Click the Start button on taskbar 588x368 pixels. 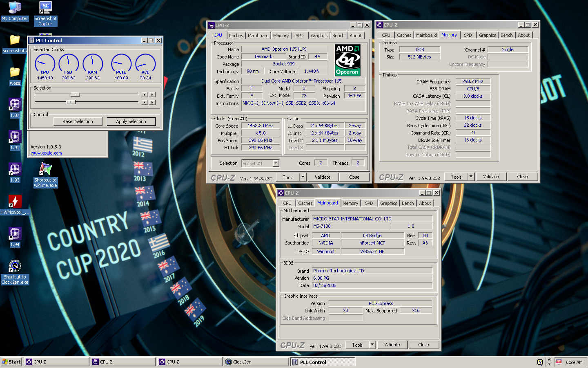[x=11, y=362]
